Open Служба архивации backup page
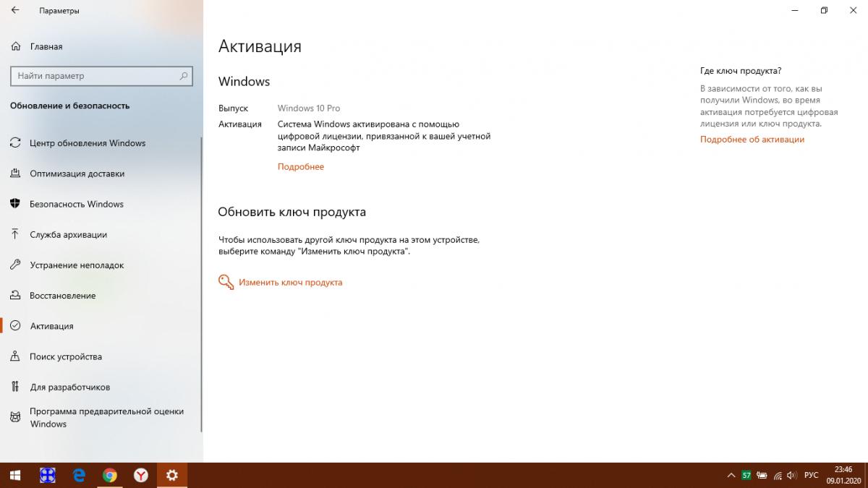The image size is (868, 488). (x=68, y=234)
